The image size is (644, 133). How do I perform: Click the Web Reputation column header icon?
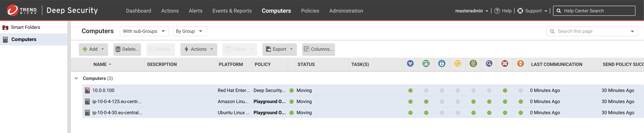[426, 63]
